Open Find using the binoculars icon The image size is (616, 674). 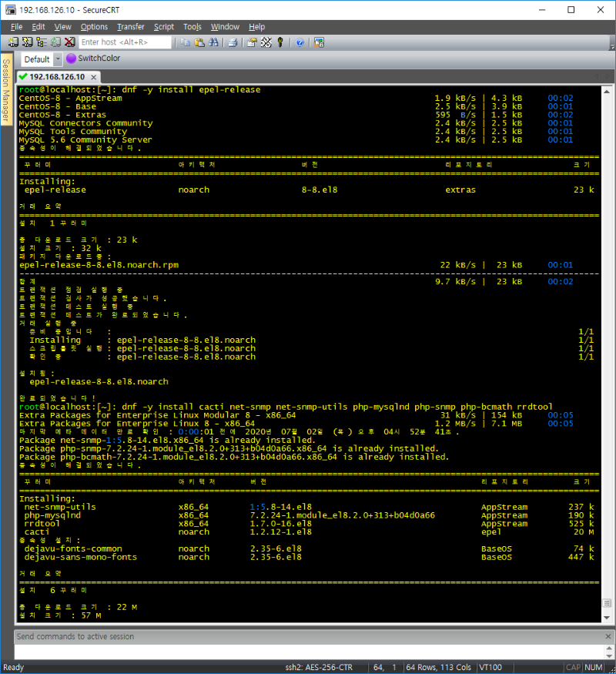click(213, 42)
